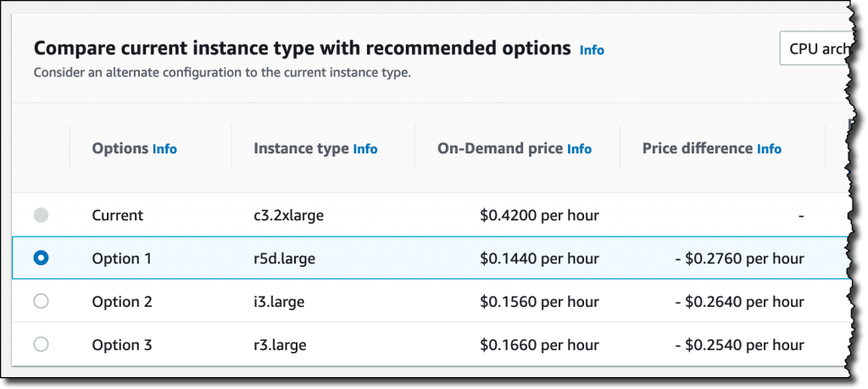This screenshot has height=389, width=868.
Task: Select the r5d.large instance type cell
Action: click(279, 258)
